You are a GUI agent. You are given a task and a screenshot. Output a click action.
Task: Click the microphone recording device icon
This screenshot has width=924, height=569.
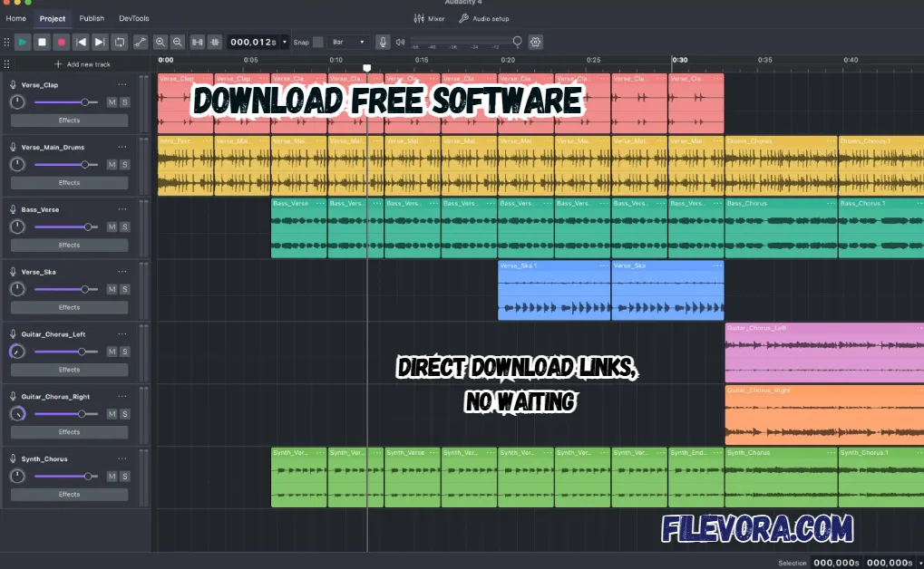pyautogui.click(x=382, y=42)
